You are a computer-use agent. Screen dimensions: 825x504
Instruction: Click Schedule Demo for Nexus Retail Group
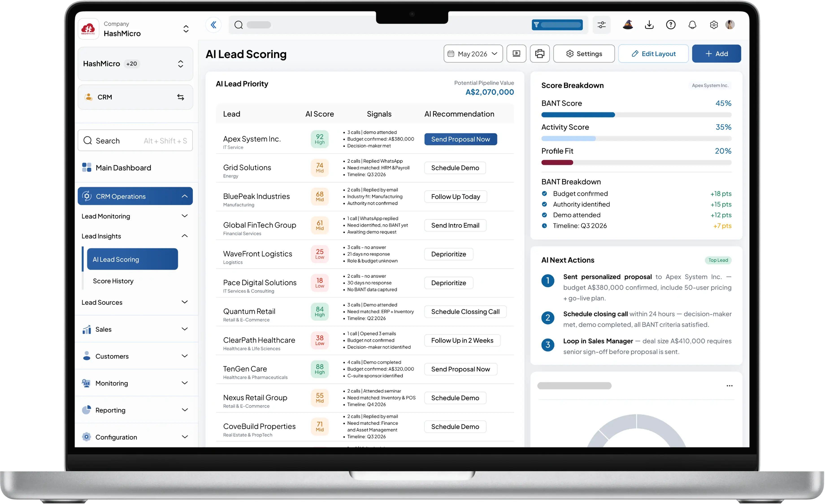455,398
